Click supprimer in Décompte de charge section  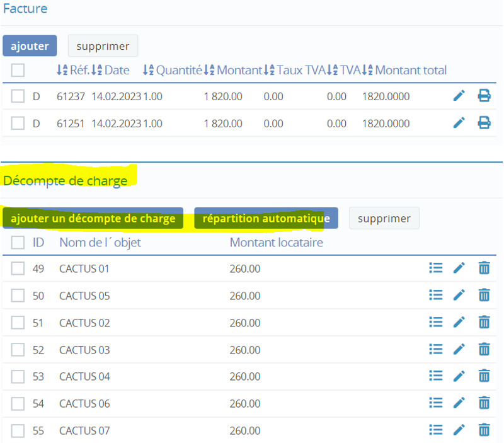coord(384,219)
